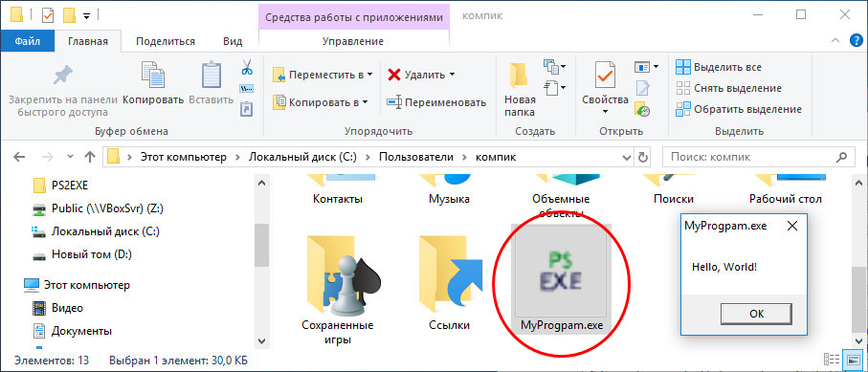Click Select none (Снять выделение)
The width and height of the screenshot is (868, 372).
click(x=729, y=88)
